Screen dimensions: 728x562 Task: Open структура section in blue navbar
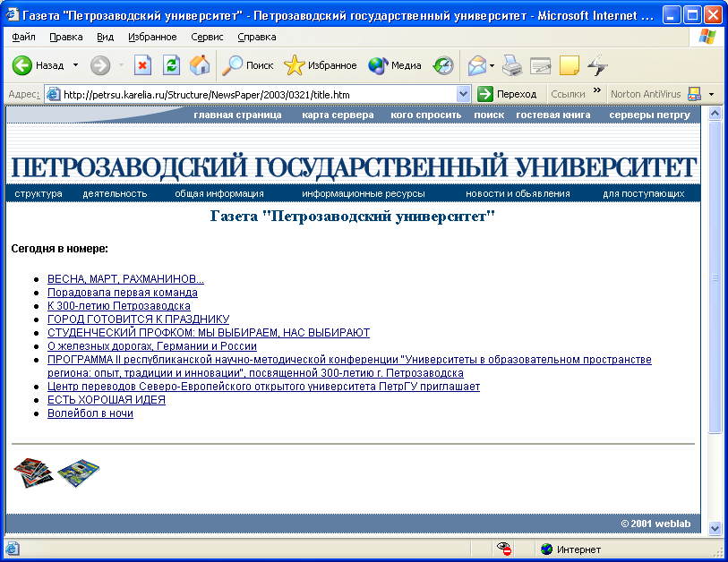39,193
